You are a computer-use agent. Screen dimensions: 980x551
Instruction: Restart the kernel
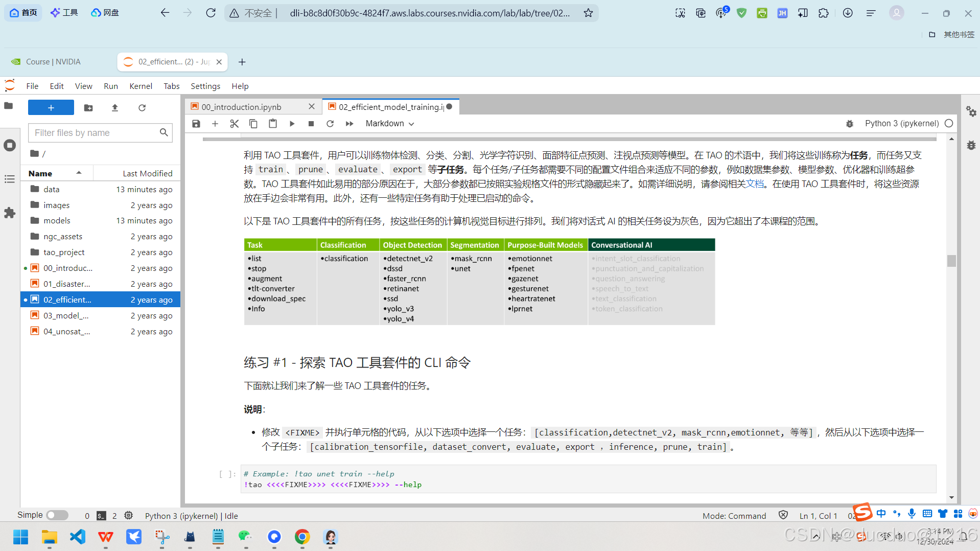tap(330, 124)
